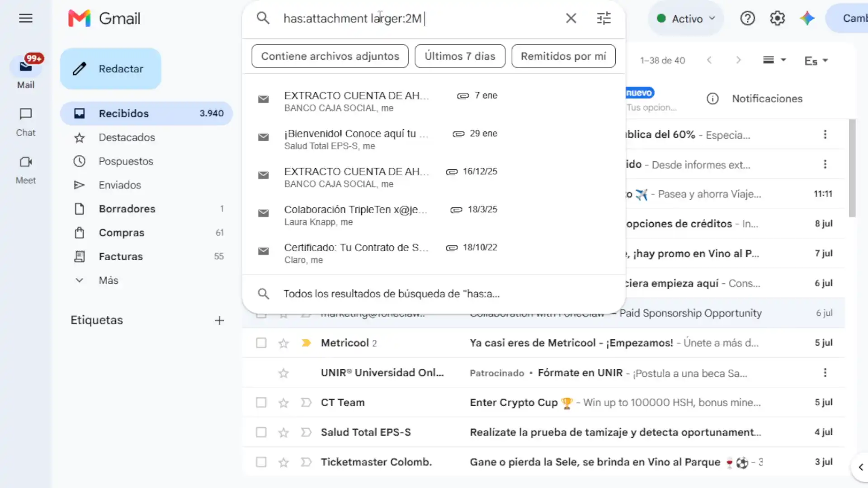The width and height of the screenshot is (868, 488).
Task: Go to the previous page of emails arrow
Action: (709, 60)
